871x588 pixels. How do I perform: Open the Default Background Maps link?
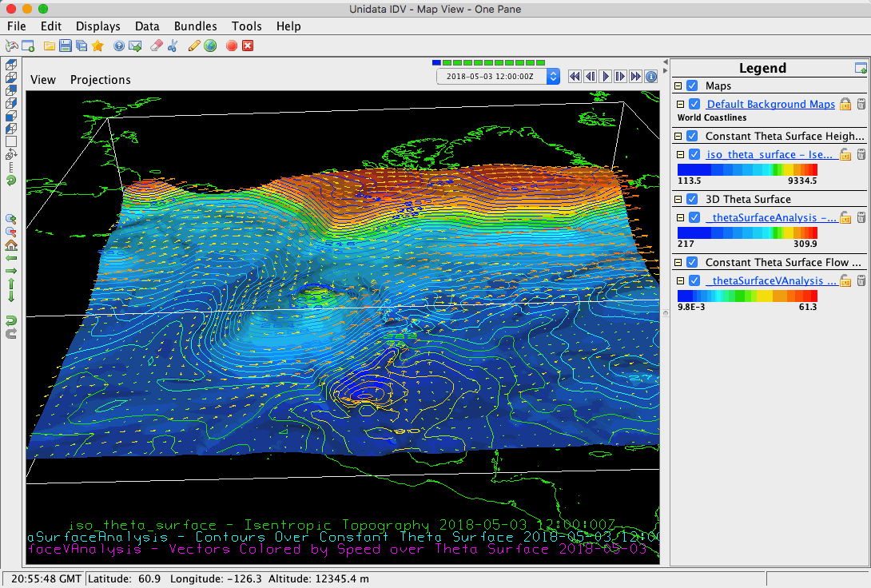pyautogui.click(x=770, y=104)
